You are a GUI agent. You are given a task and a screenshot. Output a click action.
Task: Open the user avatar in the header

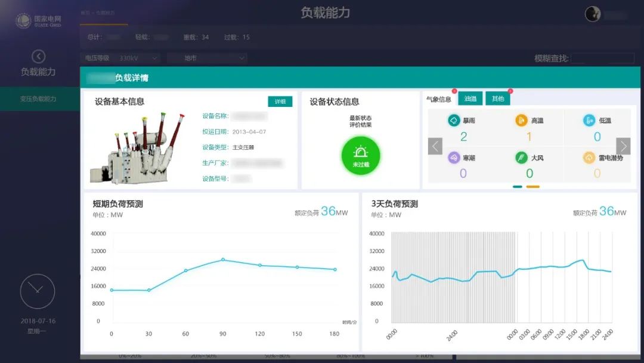(x=592, y=14)
